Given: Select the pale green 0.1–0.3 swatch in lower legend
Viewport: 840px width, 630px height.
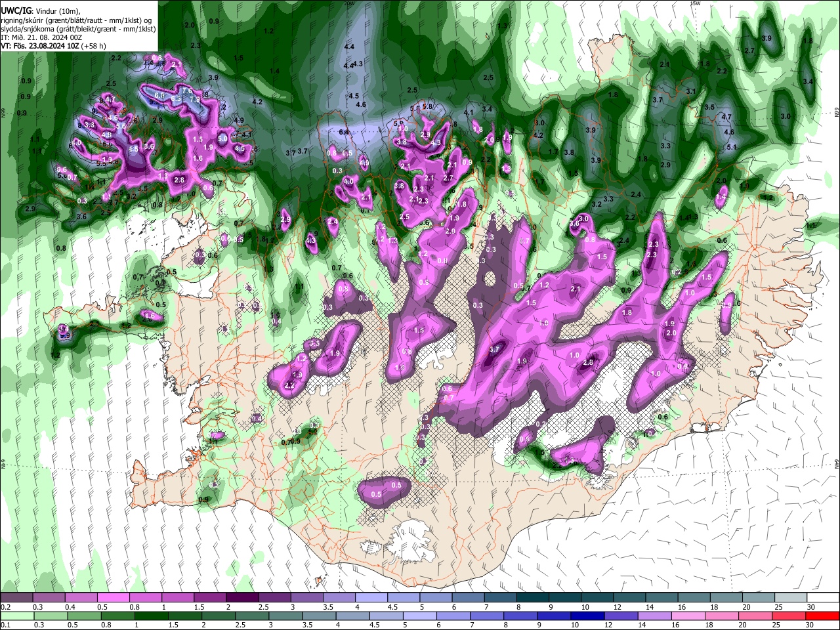Looking at the screenshot, I should click(x=16, y=616).
